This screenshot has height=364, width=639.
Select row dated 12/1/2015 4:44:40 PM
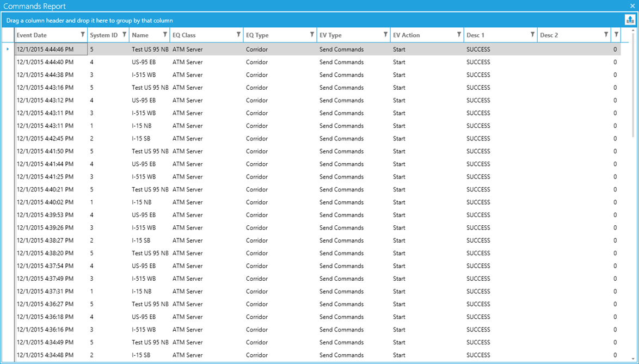(x=317, y=62)
